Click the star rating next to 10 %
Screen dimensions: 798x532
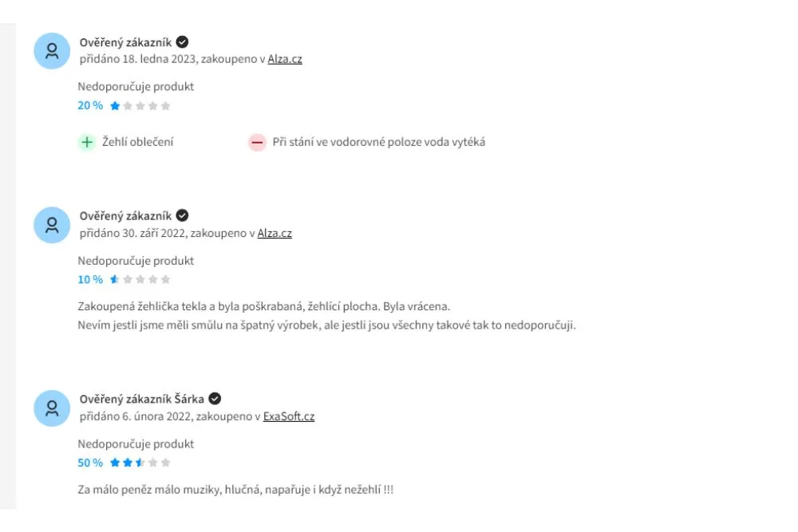(140, 279)
